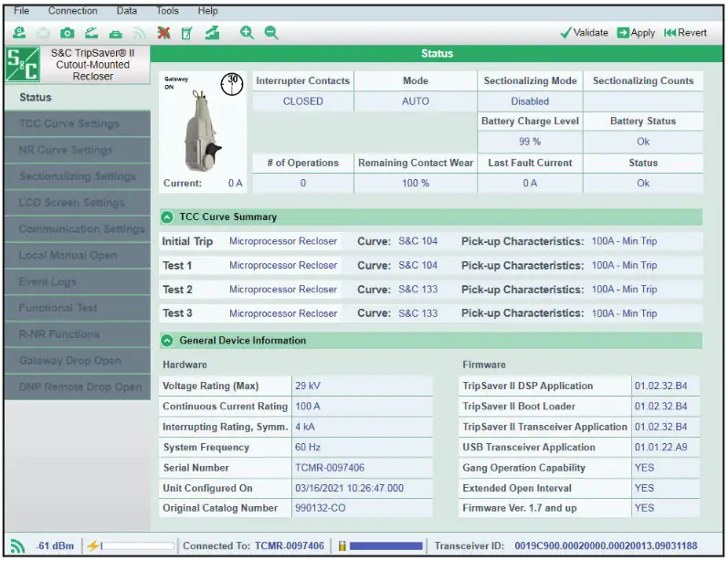Screen dimensions: 728x561
Task: Open the Tools menu
Action: [x=167, y=11]
